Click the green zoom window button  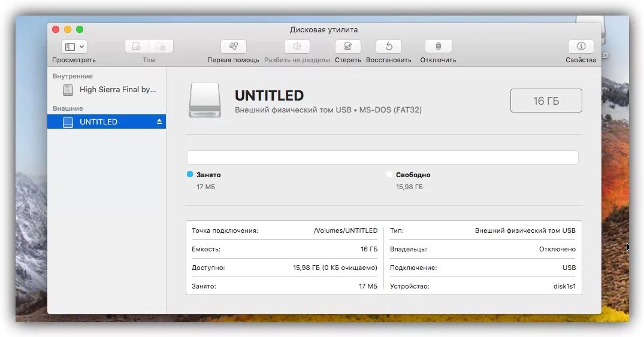pyautogui.click(x=80, y=29)
